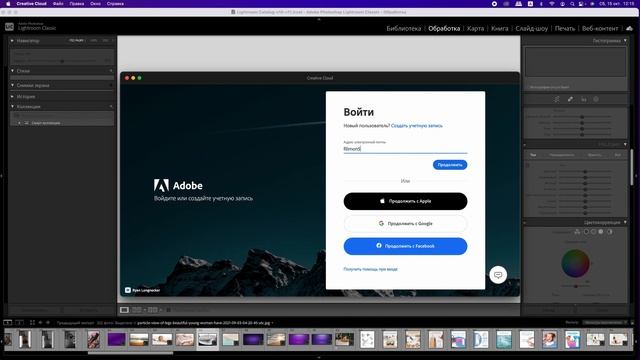640x360 pixels.
Task: Switch to the Карта module
Action: [x=476, y=29]
